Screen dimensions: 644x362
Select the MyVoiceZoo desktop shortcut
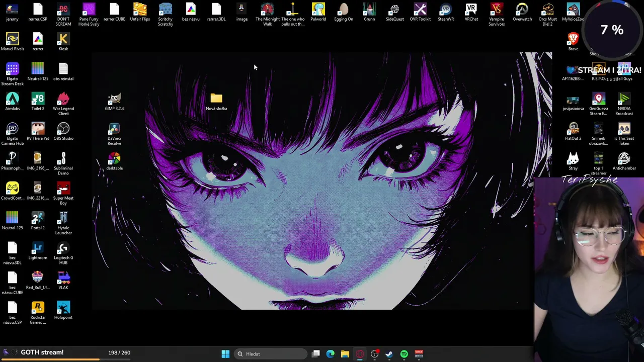[573, 13]
